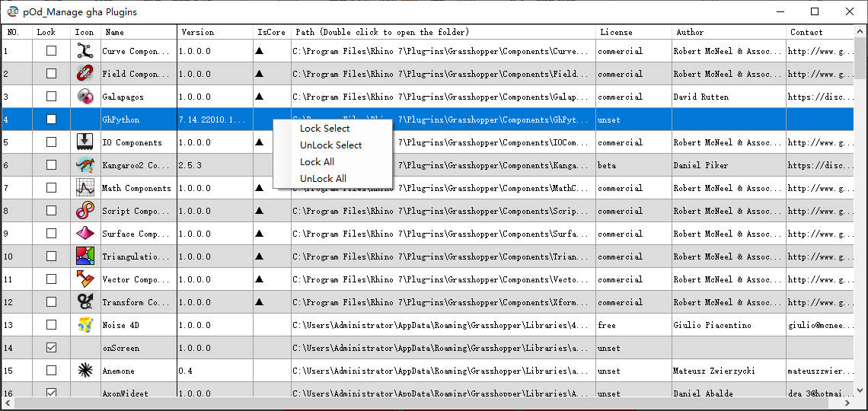Click IsCore triangle marker for Curve Components
The width and height of the screenshot is (868, 411).
pyautogui.click(x=259, y=51)
